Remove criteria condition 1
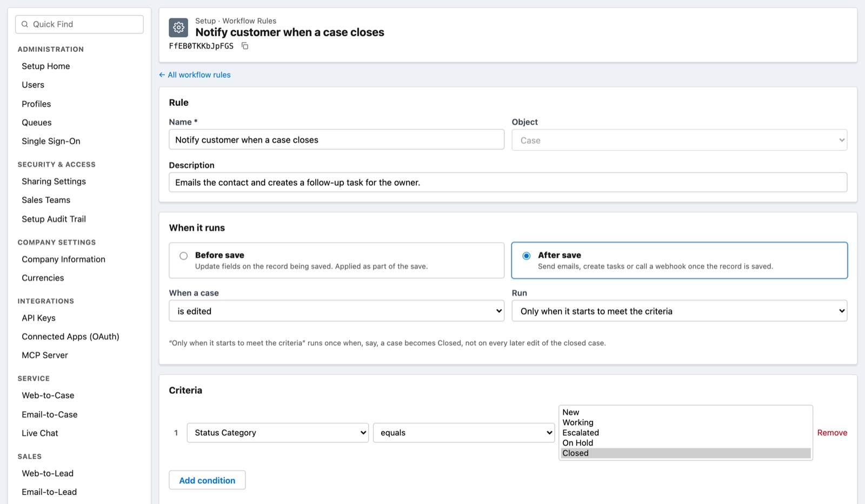The image size is (865, 504). coord(832,433)
